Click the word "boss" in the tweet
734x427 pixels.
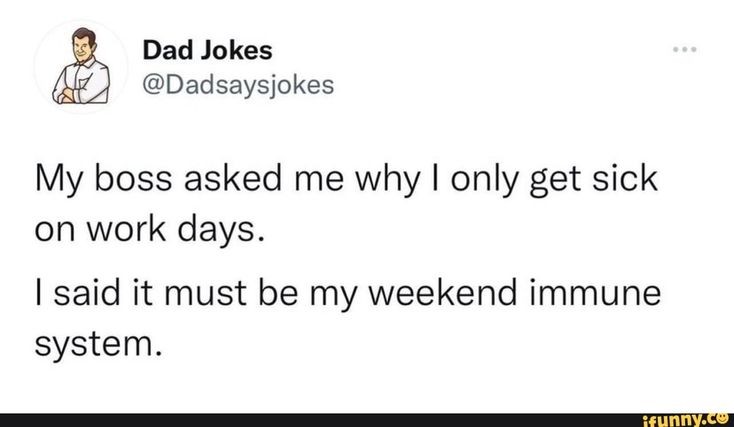click(x=133, y=179)
